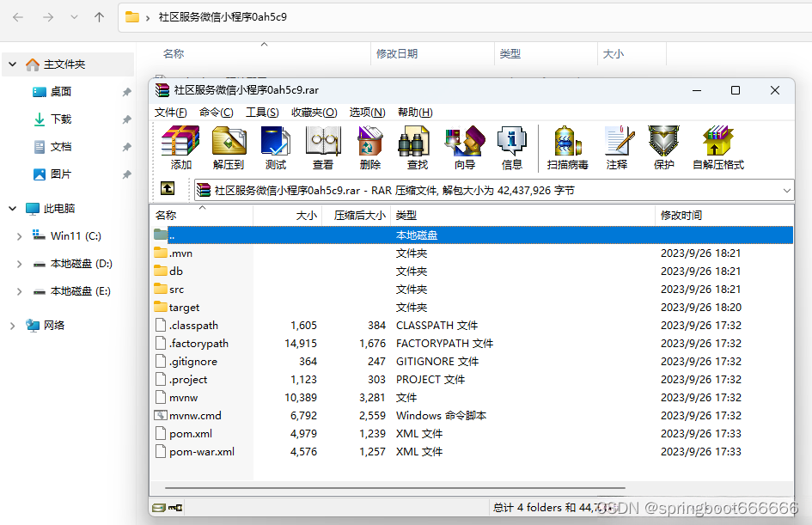The width and height of the screenshot is (812, 525).
Task: Open the 查找 (Find) binoculars tool
Action: click(418, 148)
